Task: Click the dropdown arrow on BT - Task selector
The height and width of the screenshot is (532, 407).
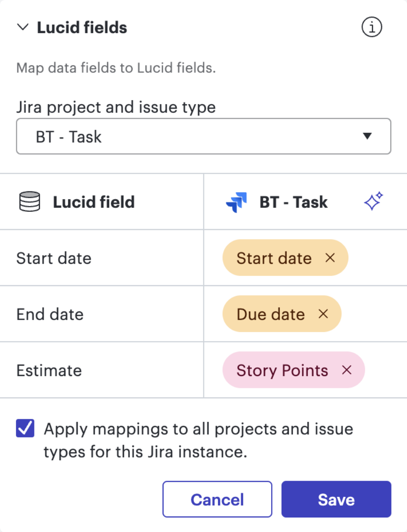Action: click(368, 136)
